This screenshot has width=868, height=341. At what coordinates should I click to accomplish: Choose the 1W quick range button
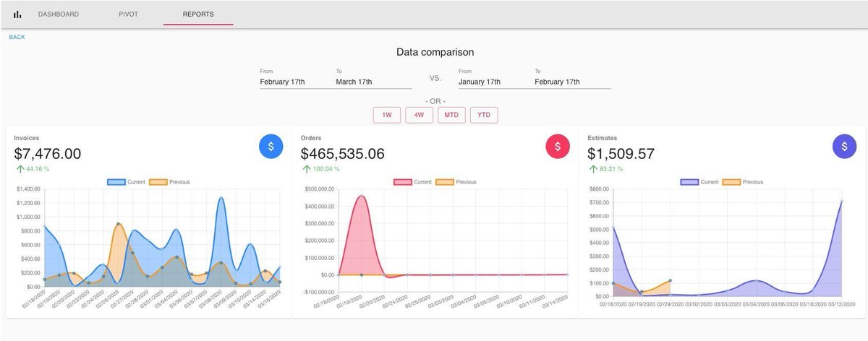pyautogui.click(x=387, y=115)
